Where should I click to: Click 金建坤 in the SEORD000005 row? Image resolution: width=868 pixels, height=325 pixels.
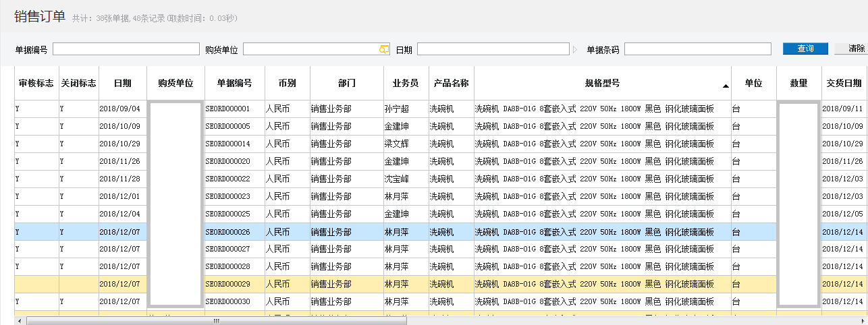point(406,127)
